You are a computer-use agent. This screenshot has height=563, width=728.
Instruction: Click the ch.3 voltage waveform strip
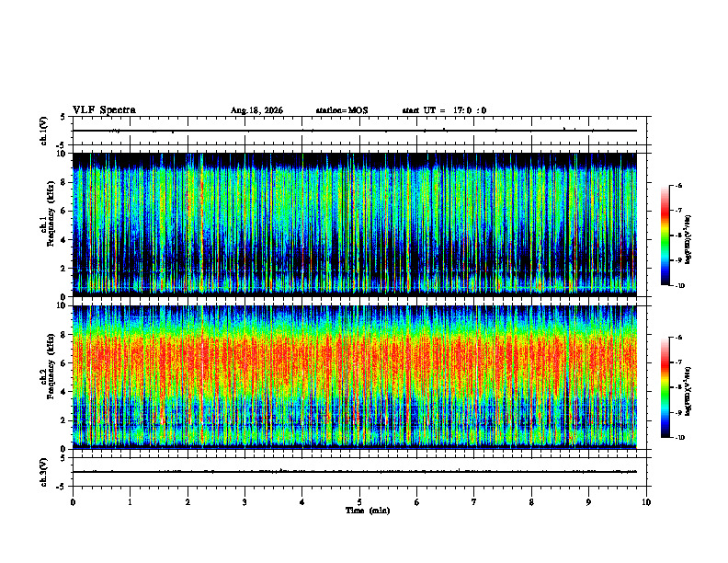click(355, 472)
